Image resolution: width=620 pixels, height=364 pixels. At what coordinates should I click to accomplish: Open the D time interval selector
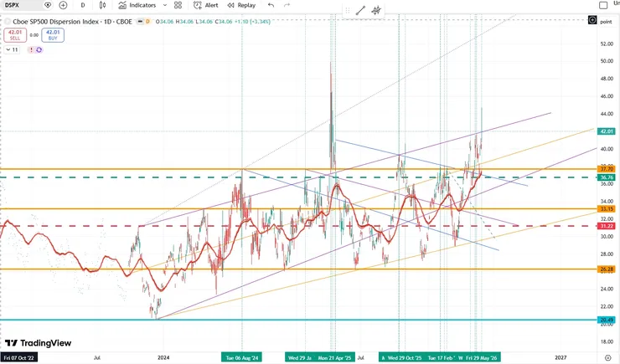pos(83,5)
